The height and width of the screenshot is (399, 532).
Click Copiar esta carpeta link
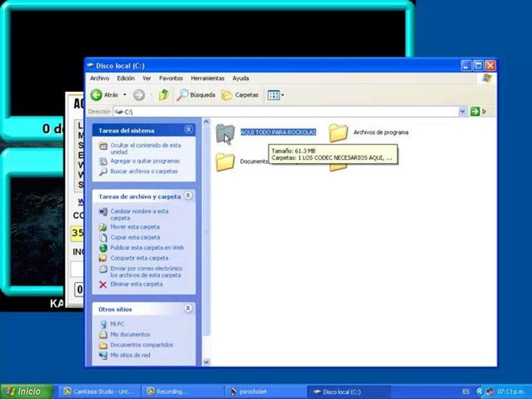(135, 237)
